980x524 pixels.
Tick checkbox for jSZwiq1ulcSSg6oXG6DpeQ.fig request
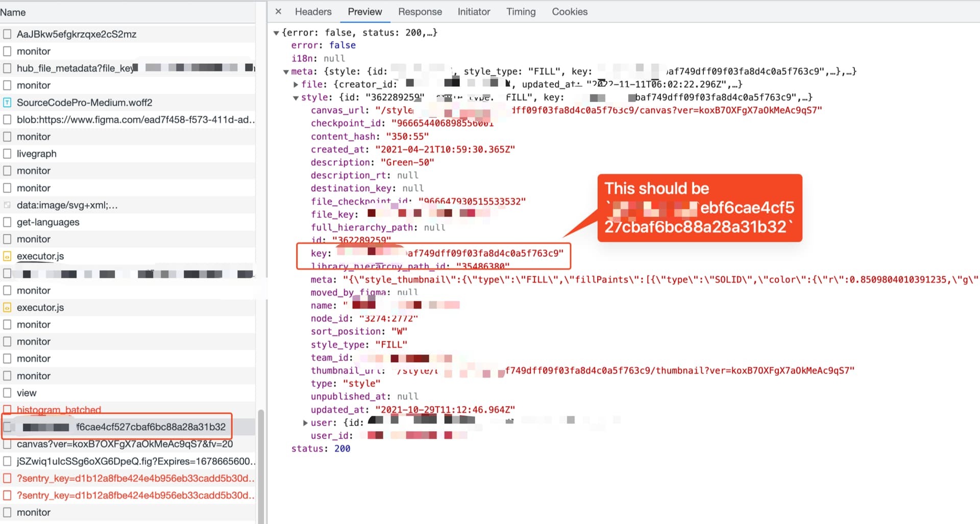click(x=7, y=461)
